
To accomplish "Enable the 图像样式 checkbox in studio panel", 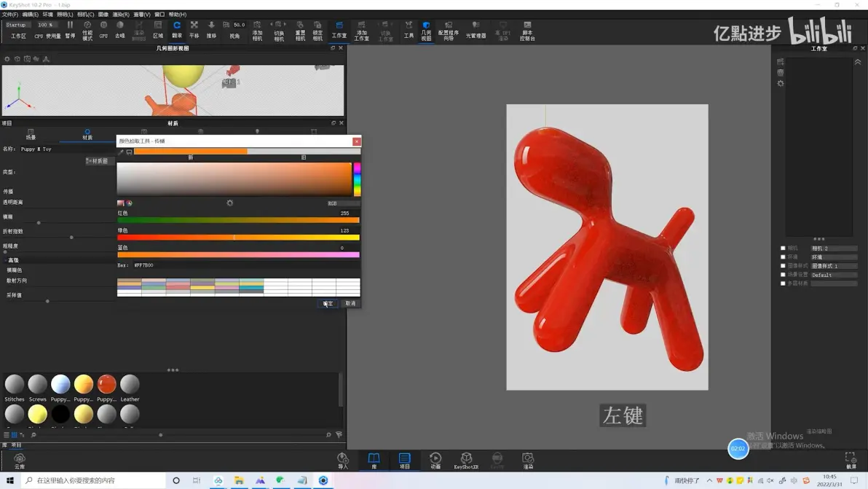I will (783, 266).
